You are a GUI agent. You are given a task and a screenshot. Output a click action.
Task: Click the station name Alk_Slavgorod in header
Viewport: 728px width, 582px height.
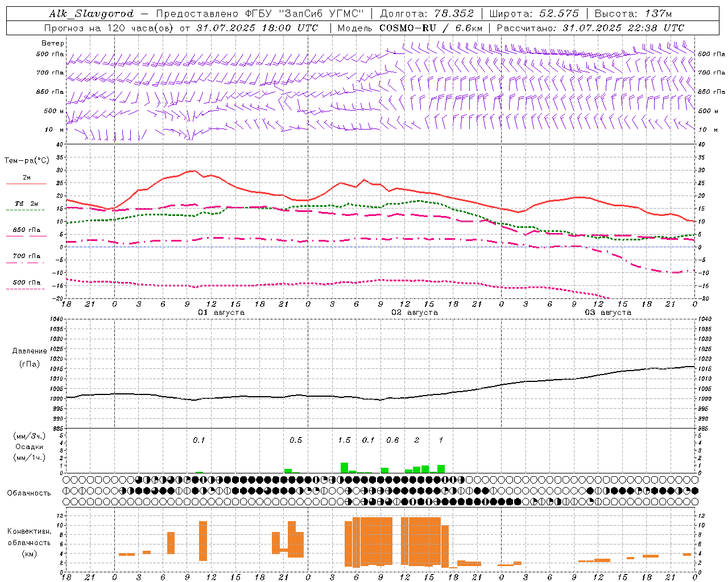(x=92, y=14)
